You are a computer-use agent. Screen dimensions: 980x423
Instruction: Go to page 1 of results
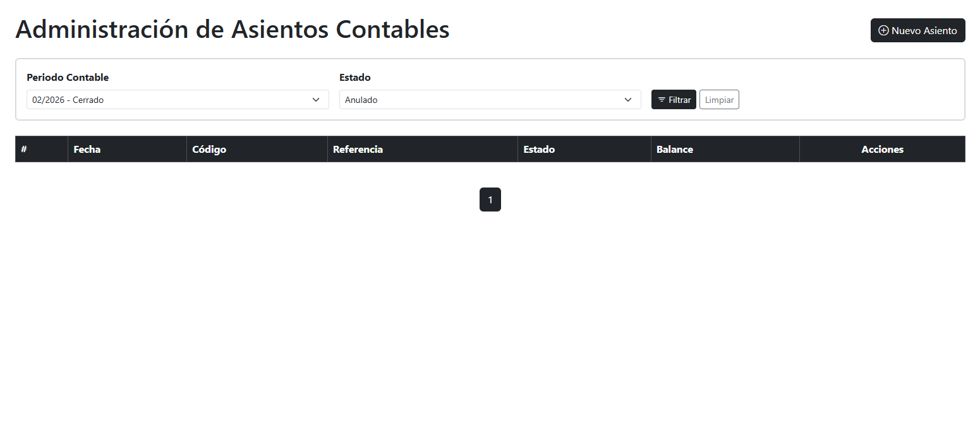[x=490, y=199]
